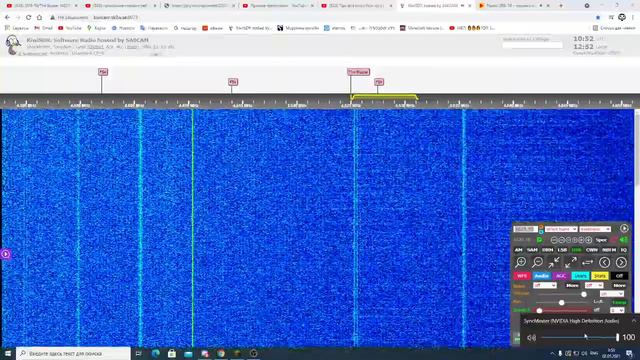Image resolution: width=640 pixels, height=360 pixels.
Task: Click the leftmost minus frequency step circle
Action: pyautogui.click(x=554, y=240)
